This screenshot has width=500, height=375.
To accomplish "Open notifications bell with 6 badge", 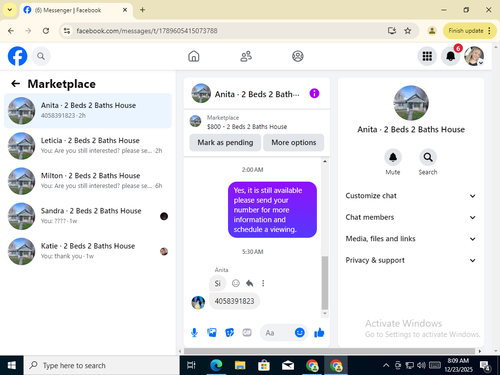I will [x=451, y=56].
